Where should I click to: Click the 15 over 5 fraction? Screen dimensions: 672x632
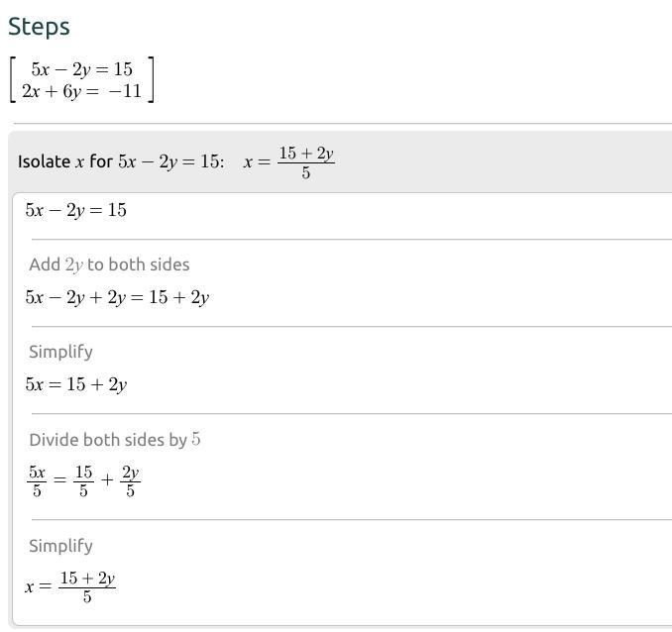[x=83, y=481]
